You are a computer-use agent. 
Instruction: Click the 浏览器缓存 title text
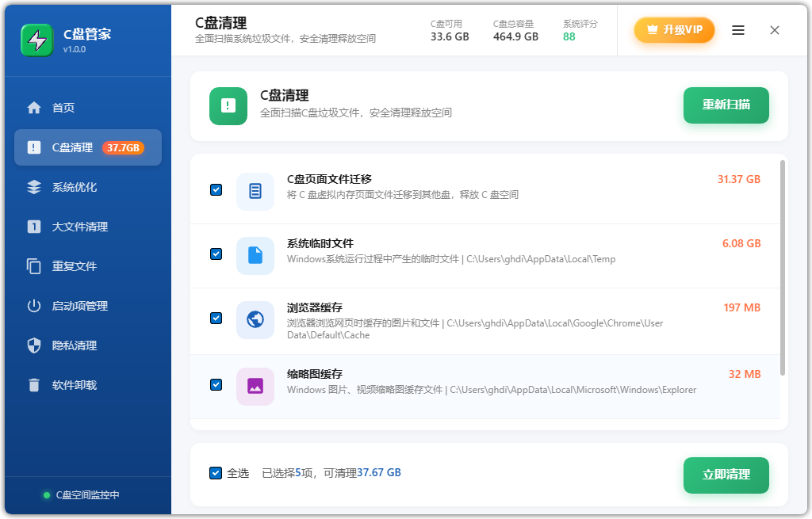(315, 308)
